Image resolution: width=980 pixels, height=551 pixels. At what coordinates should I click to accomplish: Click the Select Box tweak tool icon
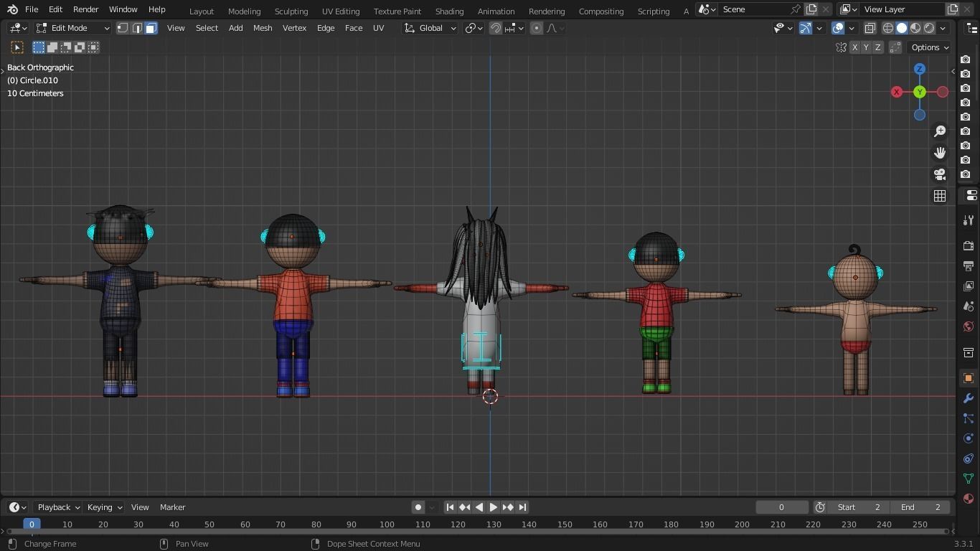pyautogui.click(x=17, y=47)
